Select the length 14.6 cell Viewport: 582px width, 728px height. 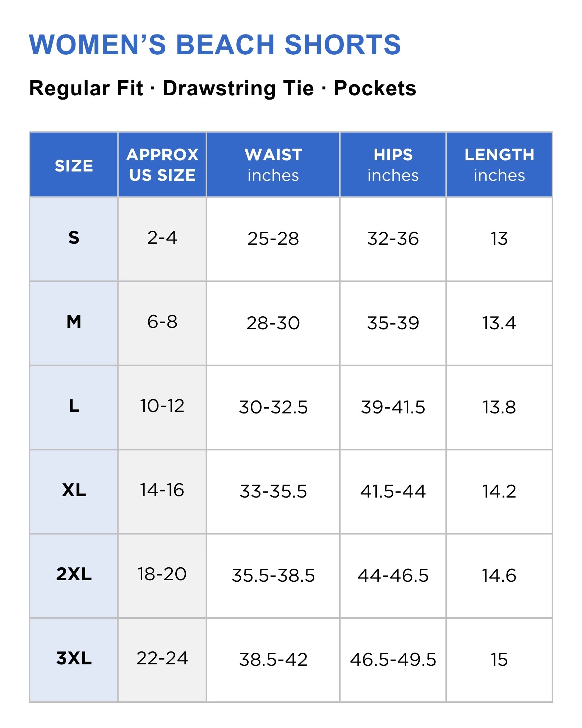(499, 576)
